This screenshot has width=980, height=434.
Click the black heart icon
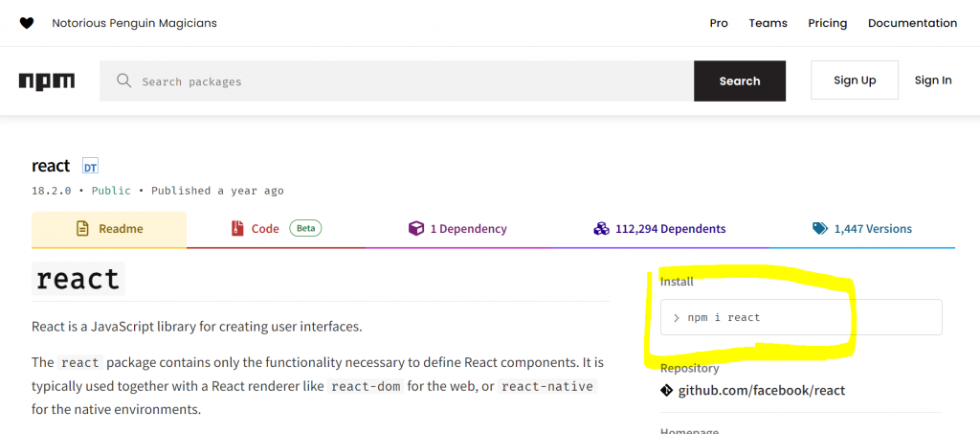point(27,23)
